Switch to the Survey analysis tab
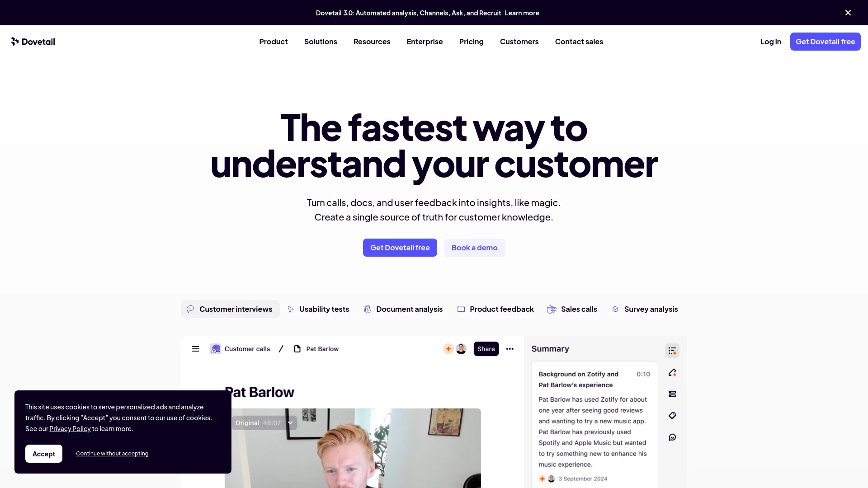The image size is (868, 488). (x=646, y=309)
